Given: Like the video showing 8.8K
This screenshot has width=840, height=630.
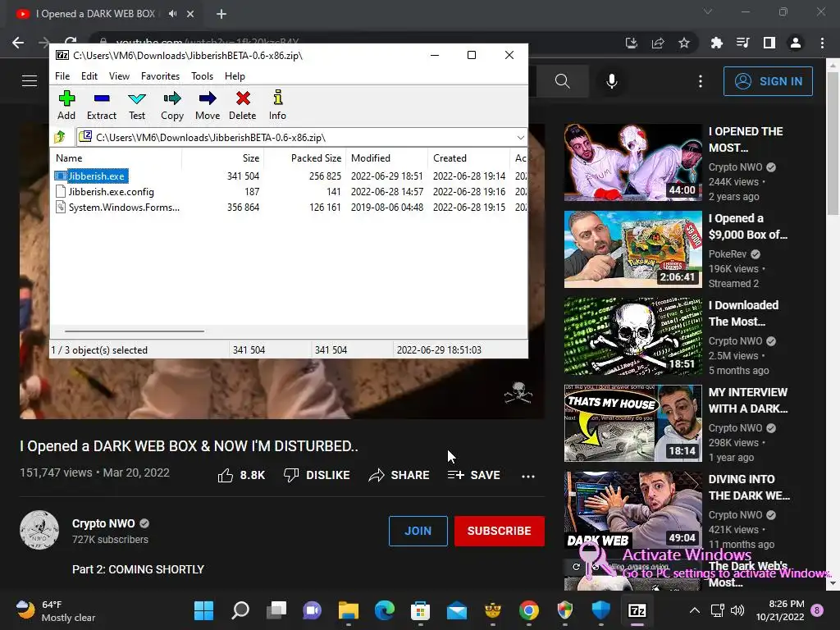Looking at the screenshot, I should pos(242,475).
